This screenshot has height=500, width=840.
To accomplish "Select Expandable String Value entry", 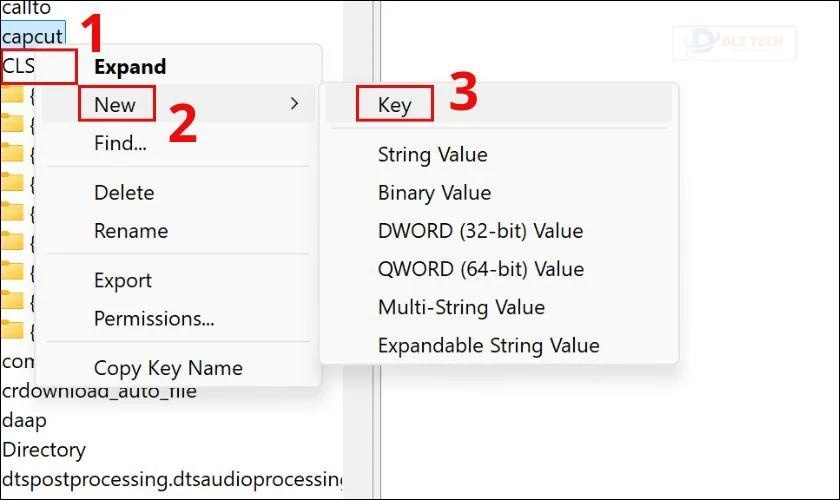I will (489, 346).
